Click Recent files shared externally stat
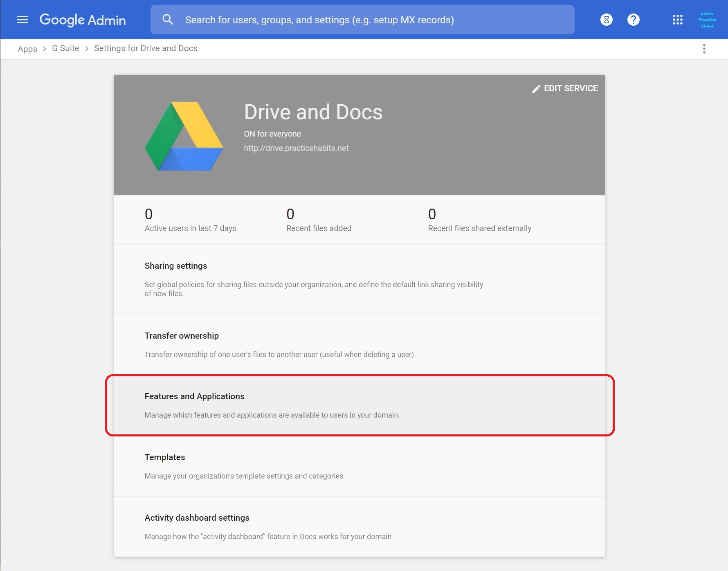 [x=479, y=220]
